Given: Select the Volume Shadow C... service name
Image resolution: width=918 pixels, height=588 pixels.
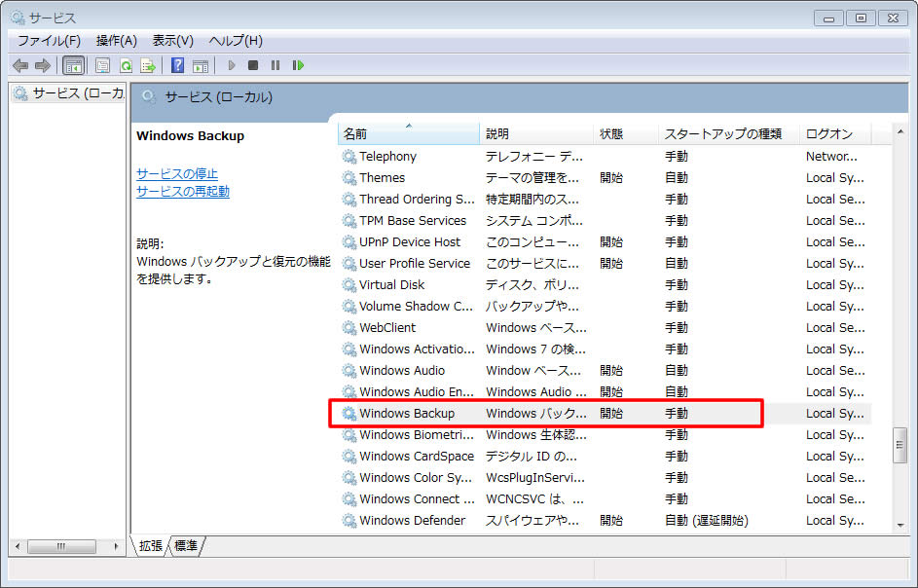Looking at the screenshot, I should pyautogui.click(x=416, y=307).
